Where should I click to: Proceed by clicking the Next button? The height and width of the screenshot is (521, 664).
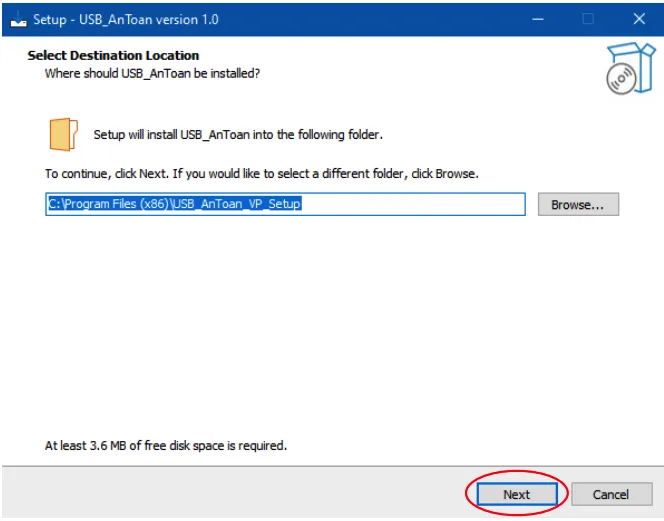tap(516, 494)
